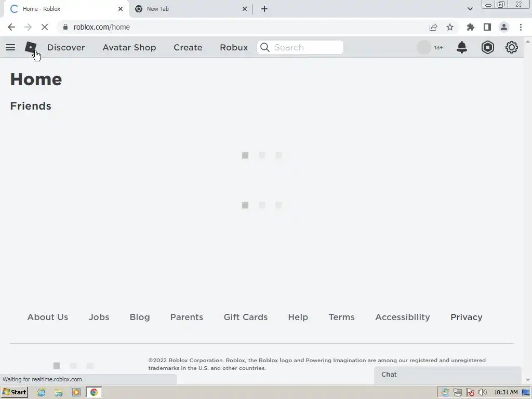Click the page scrollbar up arrow
Screen dimensions: 532x399
[528, 42]
